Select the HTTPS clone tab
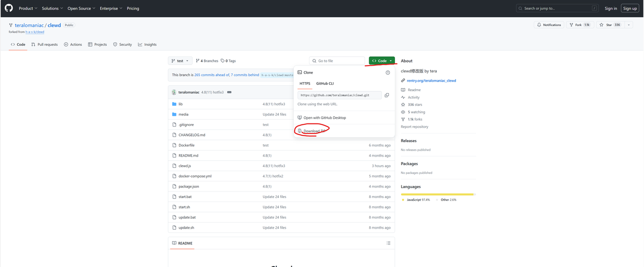 coord(305,83)
